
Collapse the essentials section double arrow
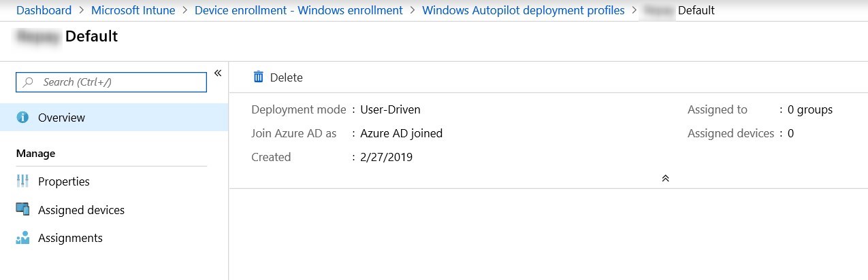pyautogui.click(x=665, y=178)
